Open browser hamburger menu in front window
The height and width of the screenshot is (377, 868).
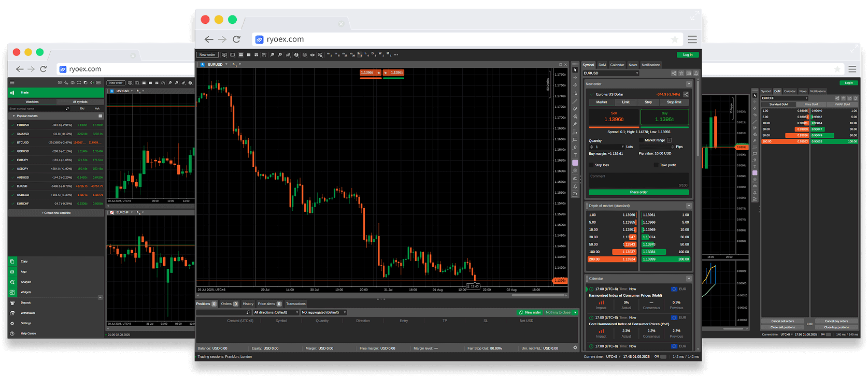[692, 39]
